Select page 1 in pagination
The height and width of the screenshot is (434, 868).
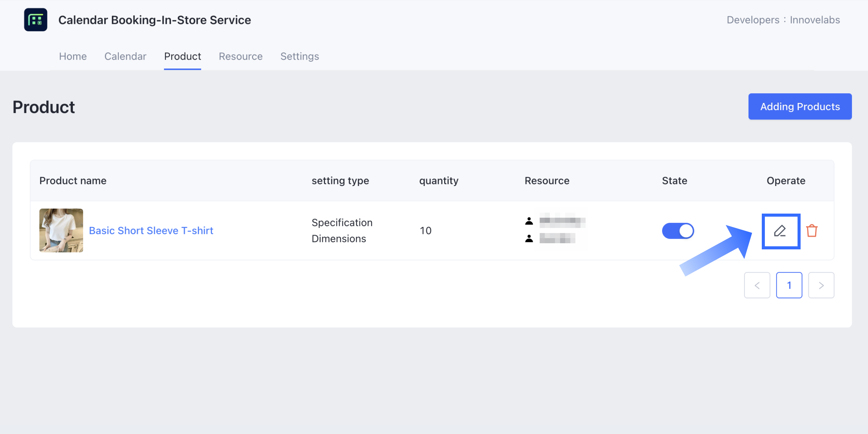pyautogui.click(x=789, y=285)
